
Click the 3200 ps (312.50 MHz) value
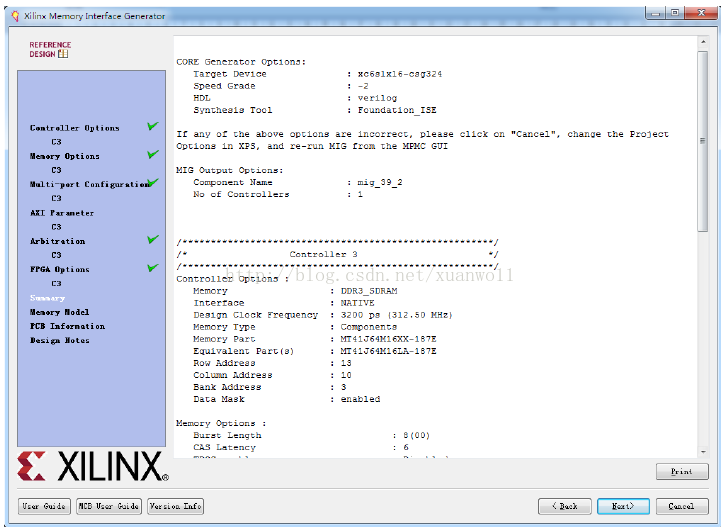tap(396, 315)
